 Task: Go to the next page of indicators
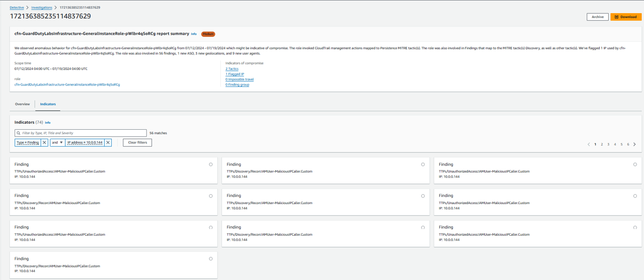click(x=635, y=144)
